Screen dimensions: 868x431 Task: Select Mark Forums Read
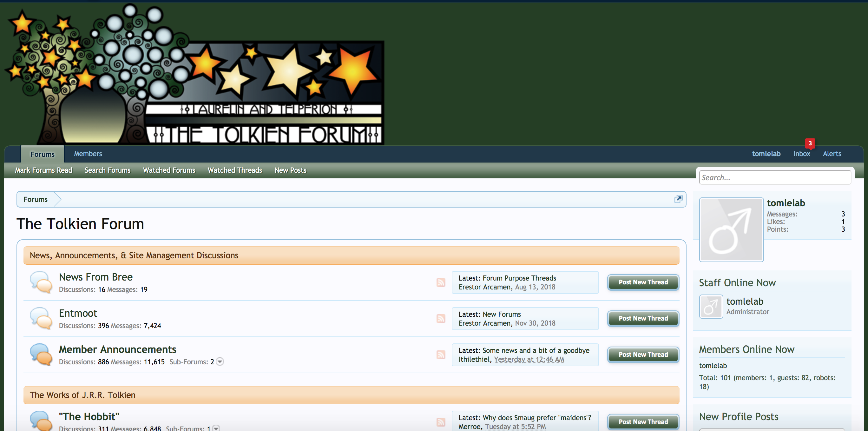(43, 170)
